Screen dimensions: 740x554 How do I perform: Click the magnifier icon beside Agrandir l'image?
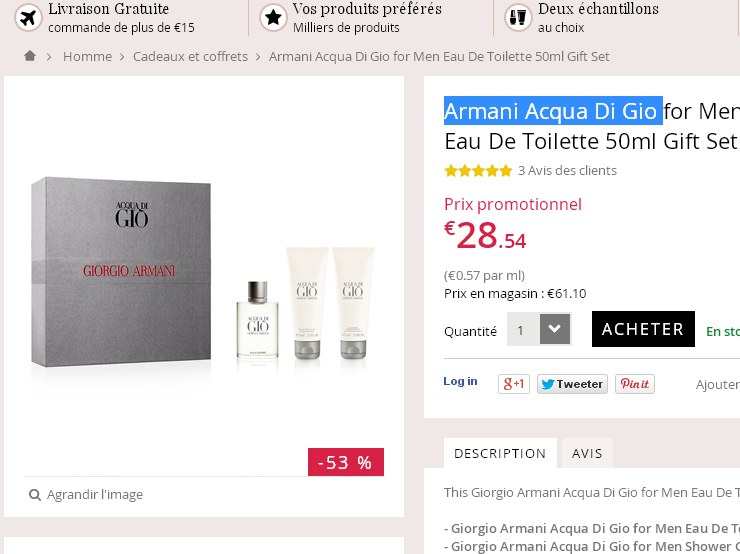[x=34, y=495]
